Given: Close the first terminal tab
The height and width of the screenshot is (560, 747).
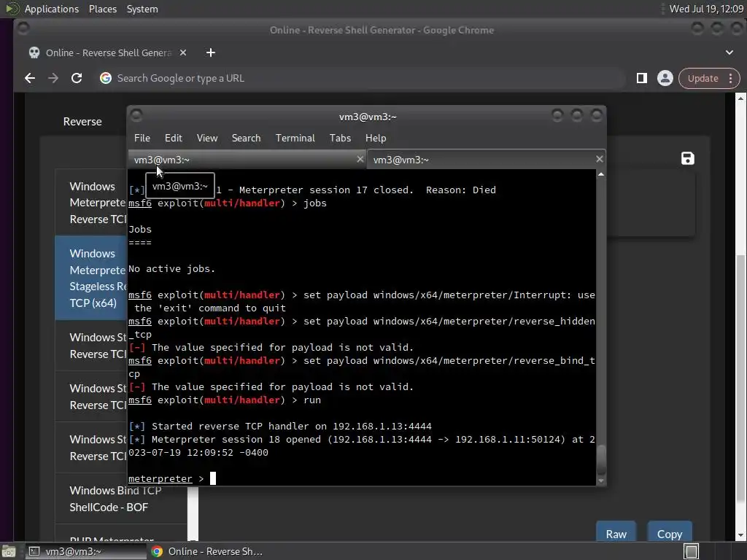Looking at the screenshot, I should tap(360, 159).
